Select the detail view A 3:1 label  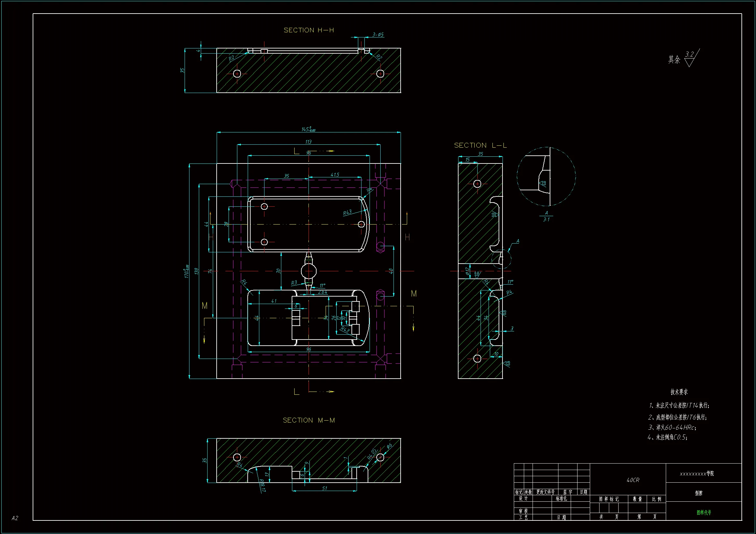tap(546, 216)
